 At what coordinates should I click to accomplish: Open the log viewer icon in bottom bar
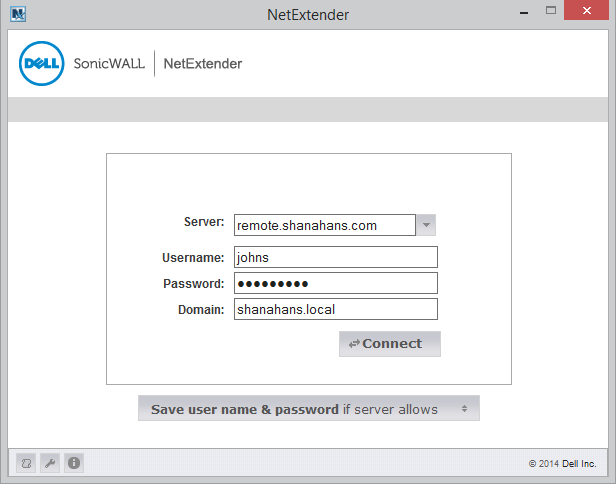pos(26,463)
